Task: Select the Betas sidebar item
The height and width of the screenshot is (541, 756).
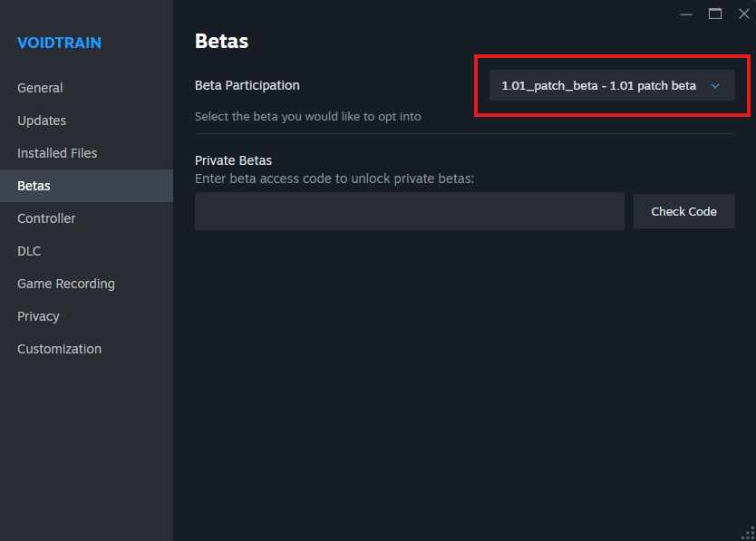Action: tap(34, 186)
